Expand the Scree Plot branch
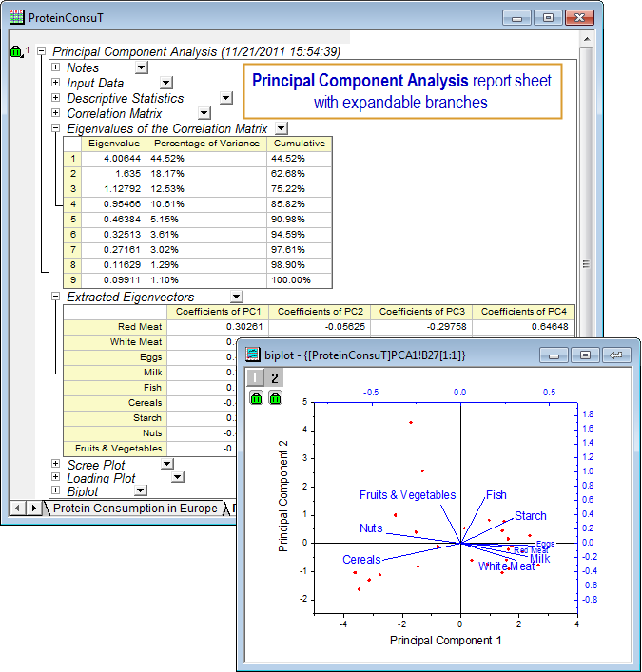 coord(55,465)
